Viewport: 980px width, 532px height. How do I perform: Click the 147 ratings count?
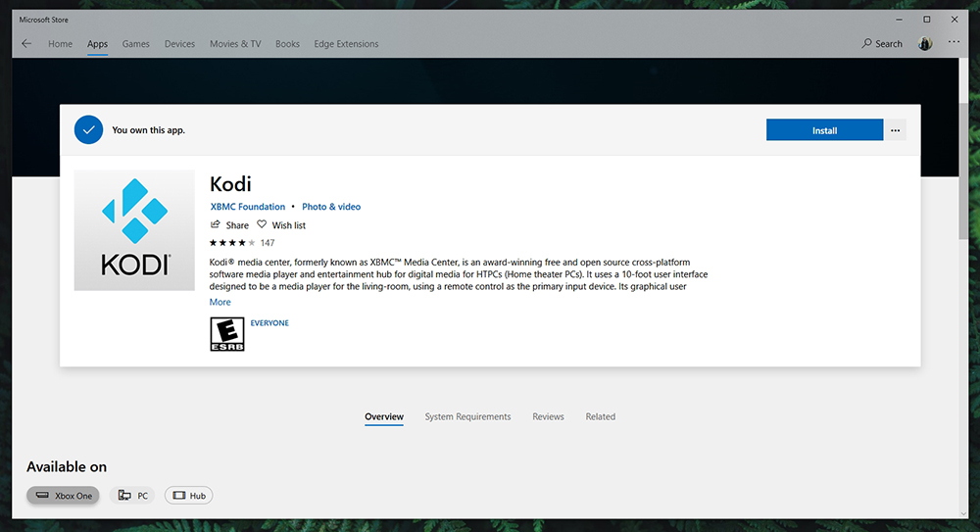pos(268,243)
